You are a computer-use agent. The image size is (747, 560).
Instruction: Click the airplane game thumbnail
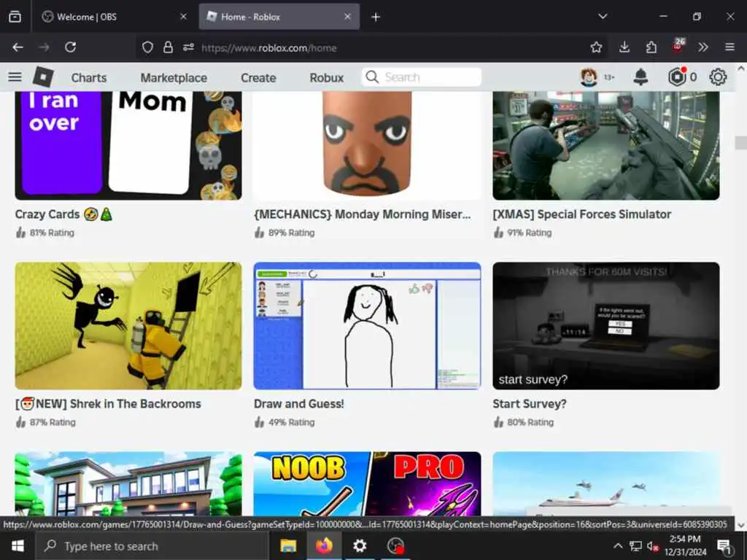pos(606,484)
